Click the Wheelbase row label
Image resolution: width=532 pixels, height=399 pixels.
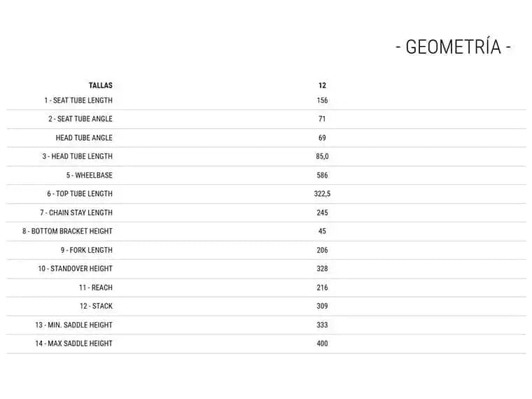(90, 175)
